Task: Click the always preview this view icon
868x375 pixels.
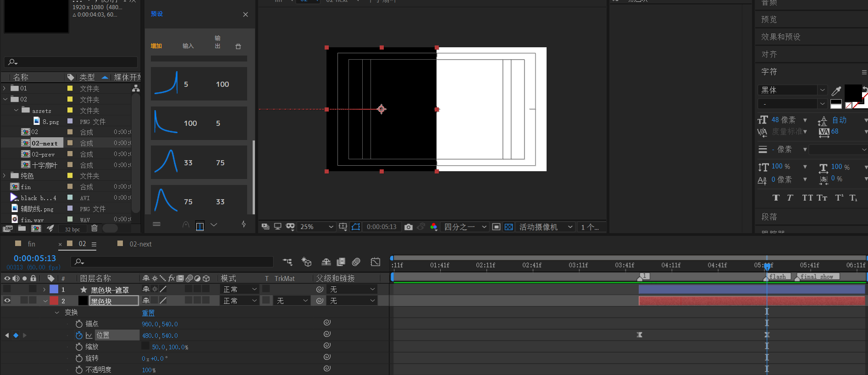Action: point(265,227)
